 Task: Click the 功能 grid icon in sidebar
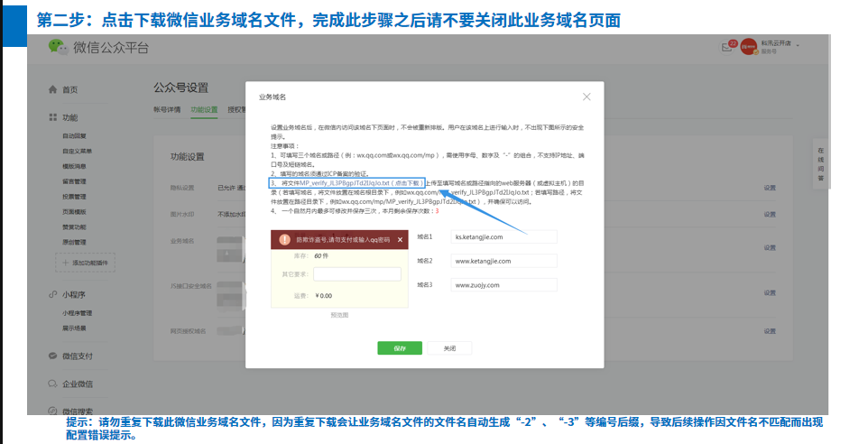[52, 117]
